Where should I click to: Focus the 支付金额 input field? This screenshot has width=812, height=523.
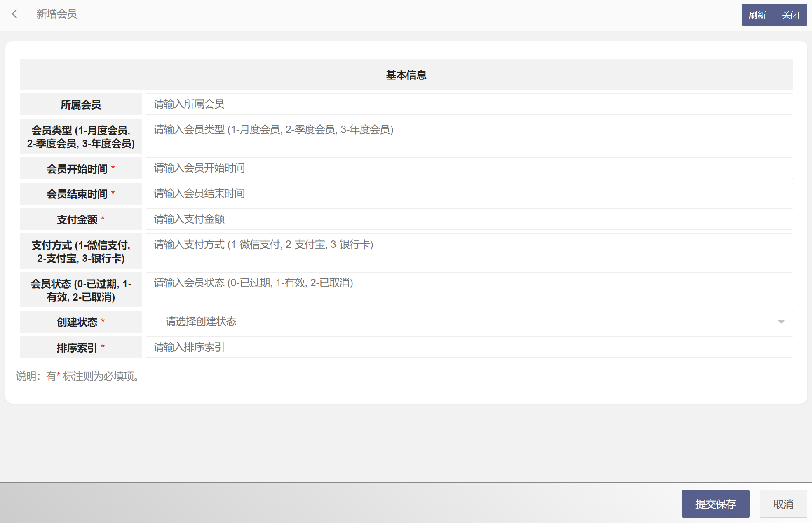(x=469, y=219)
